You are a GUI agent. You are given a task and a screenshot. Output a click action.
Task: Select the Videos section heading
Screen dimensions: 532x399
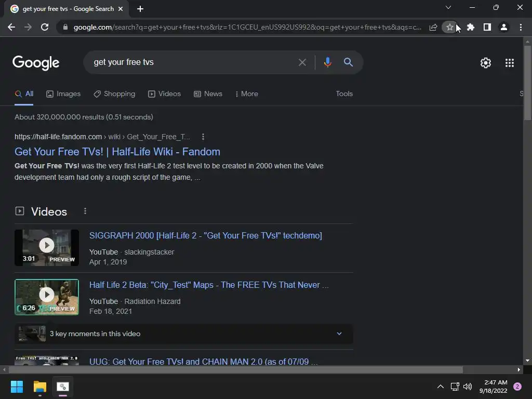point(49,211)
